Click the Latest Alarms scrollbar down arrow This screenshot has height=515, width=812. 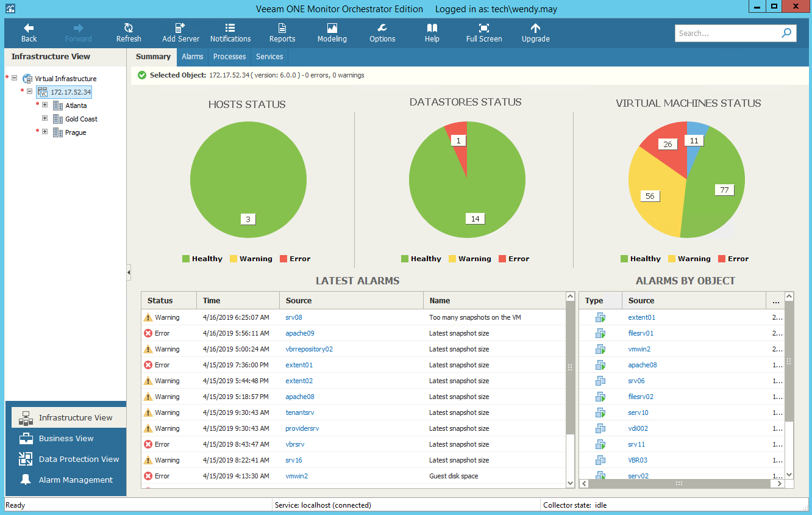tap(571, 483)
